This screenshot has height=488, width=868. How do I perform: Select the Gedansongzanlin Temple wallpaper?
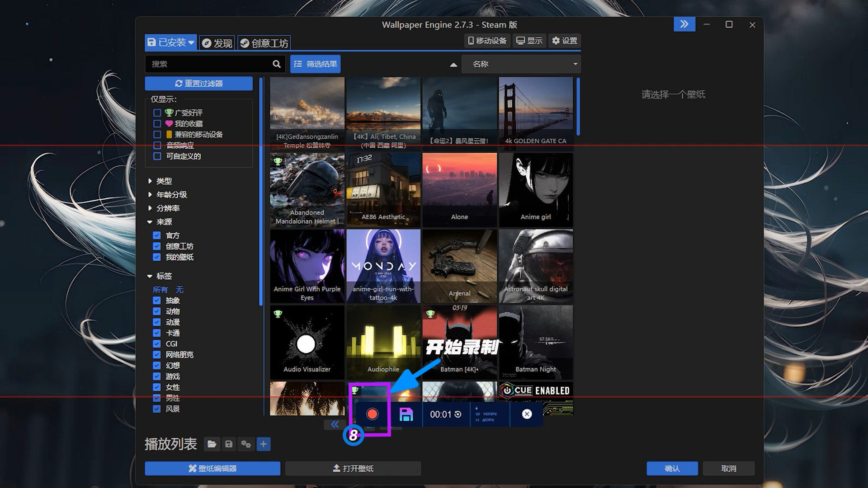[x=307, y=113]
